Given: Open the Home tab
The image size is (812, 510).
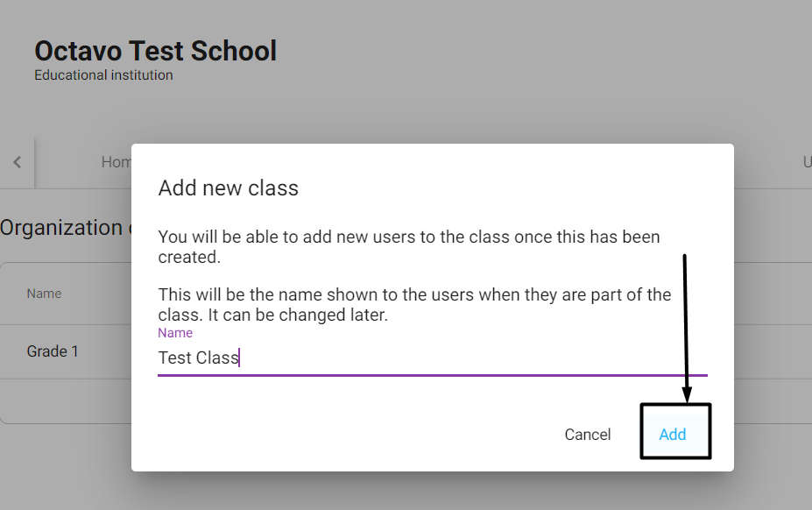Looking at the screenshot, I should (117, 162).
